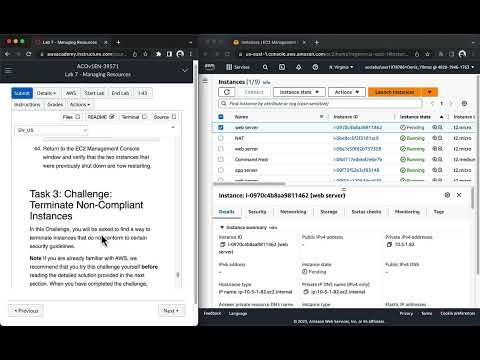Click the AWS console search magnifier icon
The height and width of the screenshot is (360, 480).
[265, 67]
